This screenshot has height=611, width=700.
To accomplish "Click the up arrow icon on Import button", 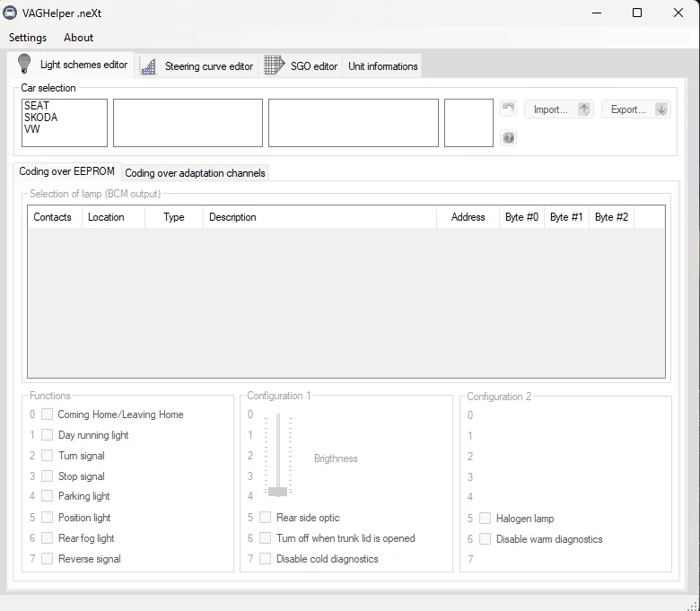I will coord(584,109).
